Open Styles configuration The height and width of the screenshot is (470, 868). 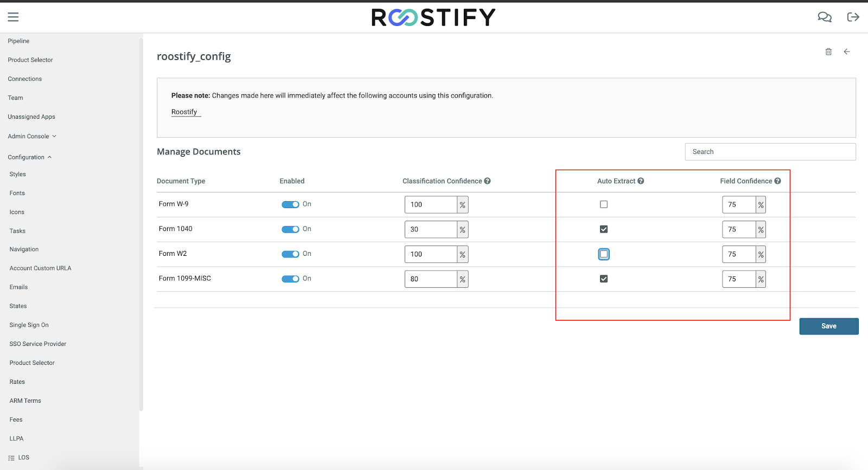[18, 175]
